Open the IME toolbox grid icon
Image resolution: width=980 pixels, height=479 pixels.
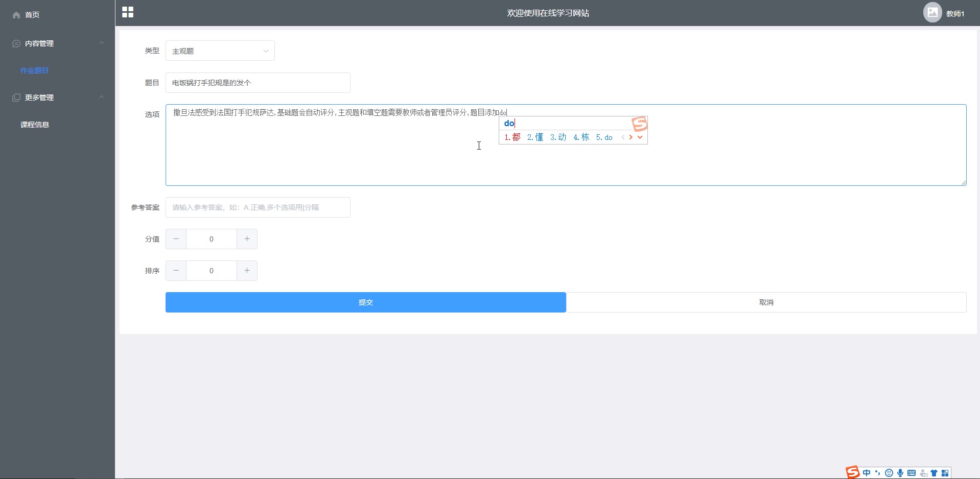(x=945, y=473)
